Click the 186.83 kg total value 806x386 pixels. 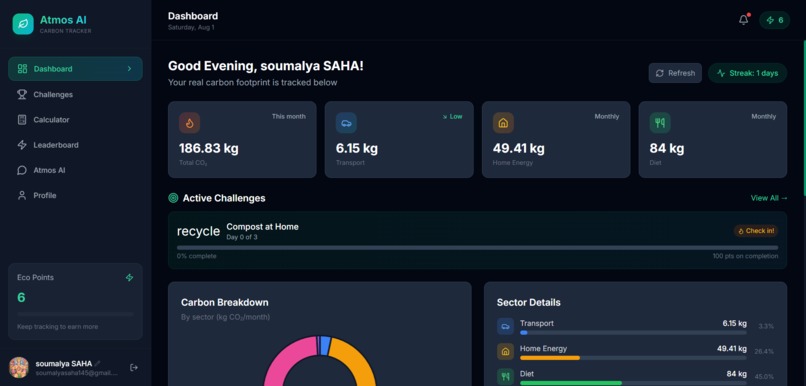209,149
